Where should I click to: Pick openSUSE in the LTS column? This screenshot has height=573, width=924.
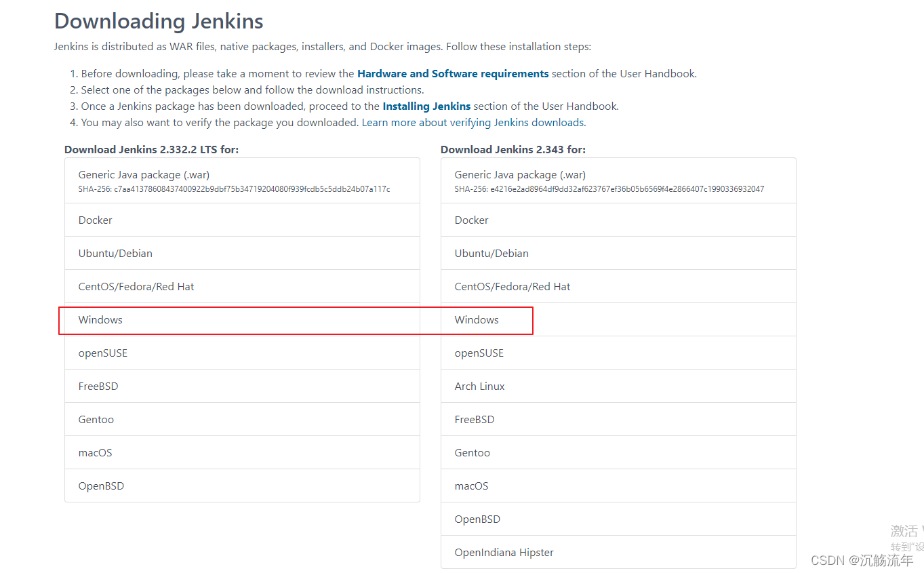coord(242,353)
